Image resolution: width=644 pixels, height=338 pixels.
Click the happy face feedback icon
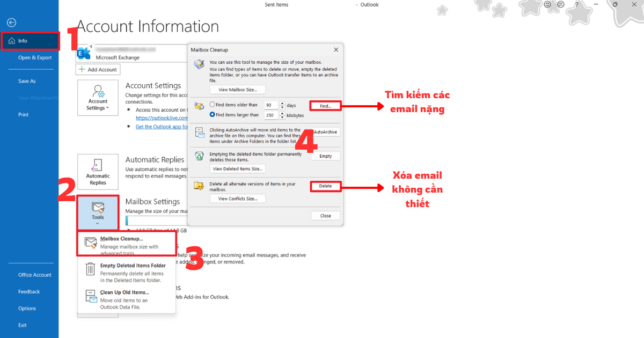click(548, 4)
